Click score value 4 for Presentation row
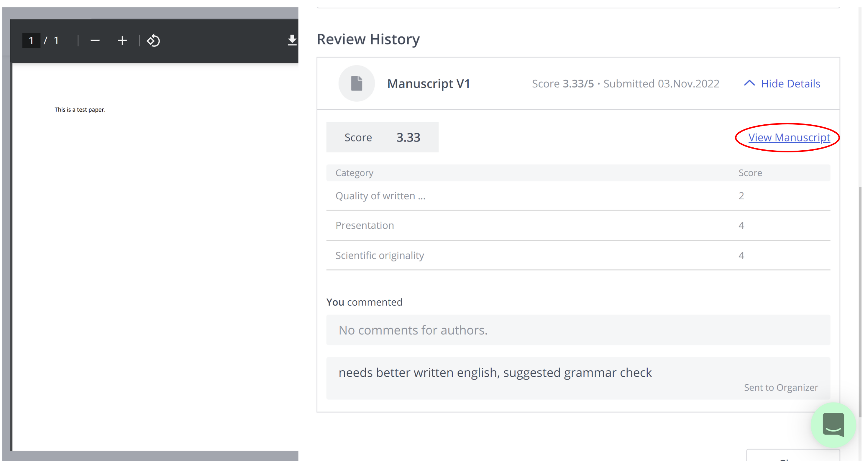 (x=741, y=225)
